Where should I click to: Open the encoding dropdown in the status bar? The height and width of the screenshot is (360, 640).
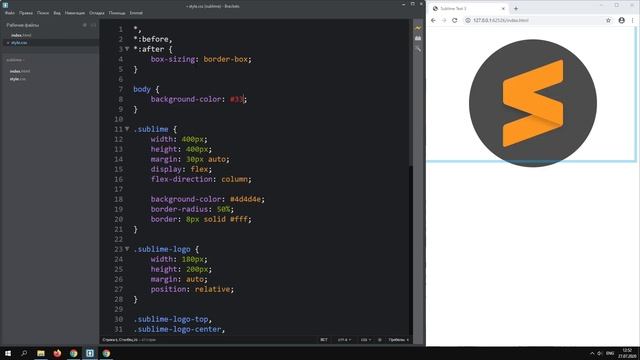[344, 340]
